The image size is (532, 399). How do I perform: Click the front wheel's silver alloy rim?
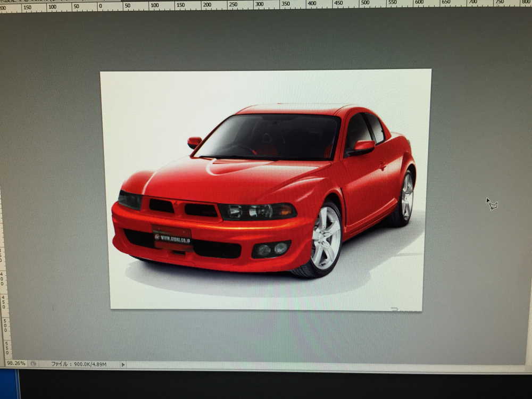click(x=326, y=238)
